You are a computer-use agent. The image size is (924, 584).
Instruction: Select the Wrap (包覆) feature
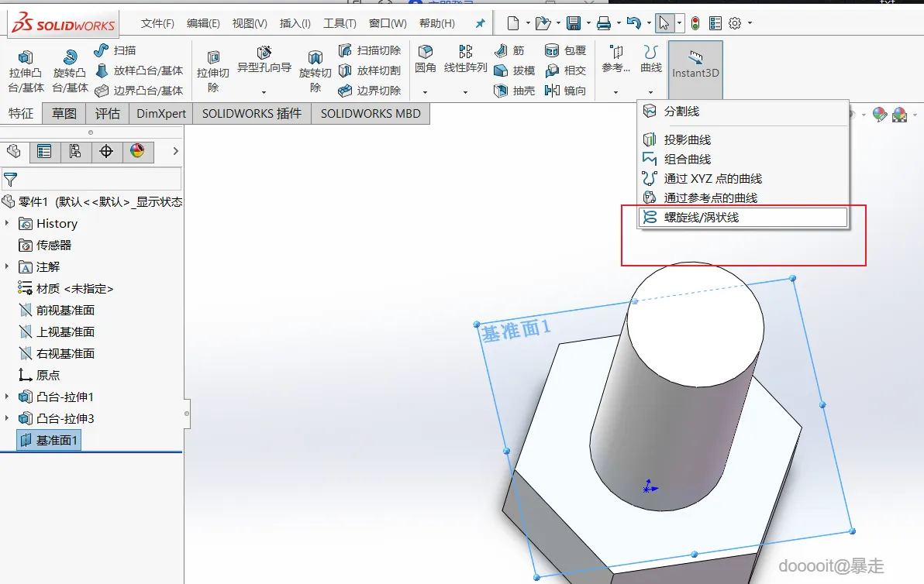pyautogui.click(x=565, y=50)
